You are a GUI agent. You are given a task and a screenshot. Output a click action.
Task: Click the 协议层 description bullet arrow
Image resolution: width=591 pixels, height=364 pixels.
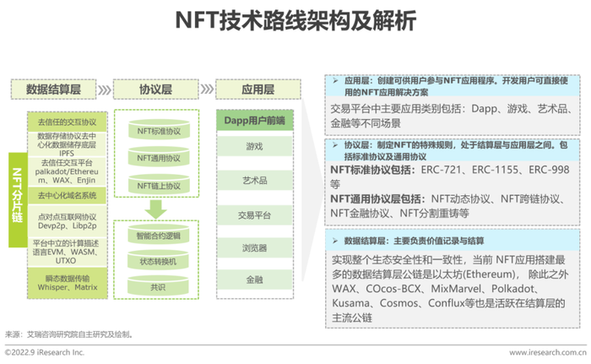click(x=335, y=145)
